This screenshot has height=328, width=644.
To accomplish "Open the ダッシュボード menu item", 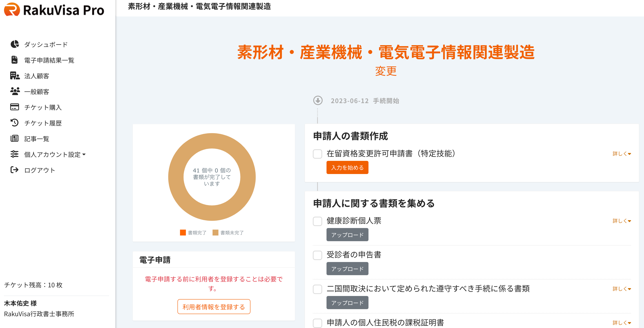I will coord(46,45).
